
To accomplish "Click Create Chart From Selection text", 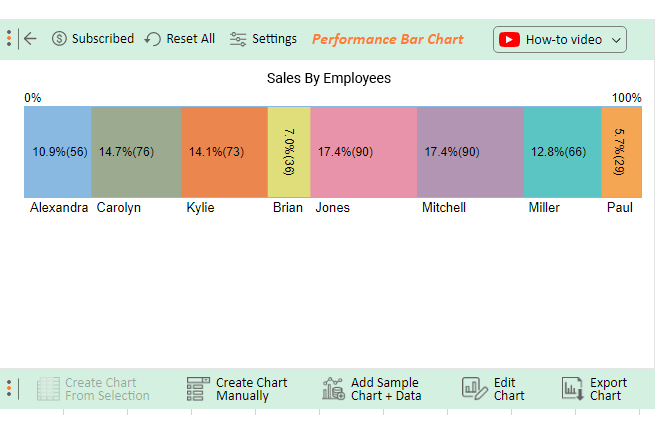I will [x=107, y=389].
